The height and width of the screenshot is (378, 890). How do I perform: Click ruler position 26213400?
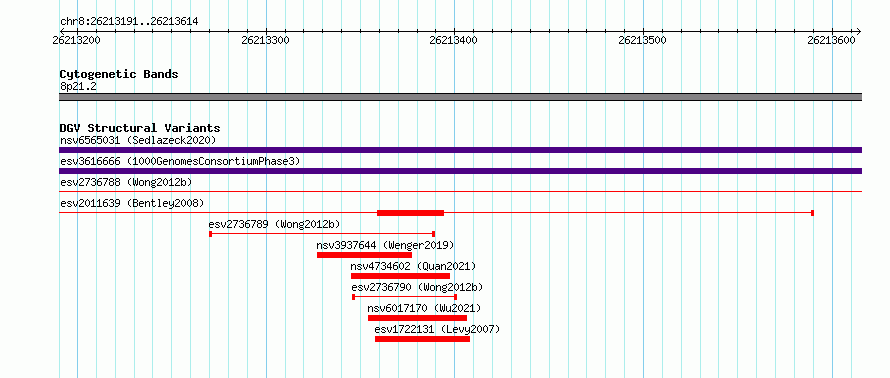tap(454, 40)
